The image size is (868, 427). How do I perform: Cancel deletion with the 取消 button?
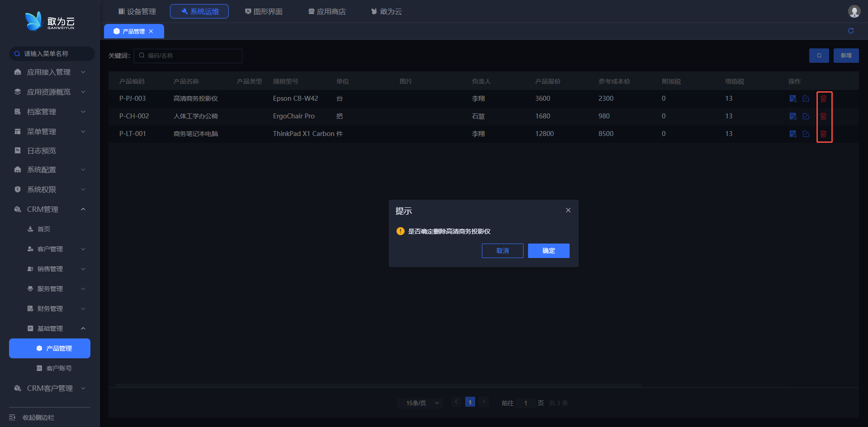pos(502,251)
